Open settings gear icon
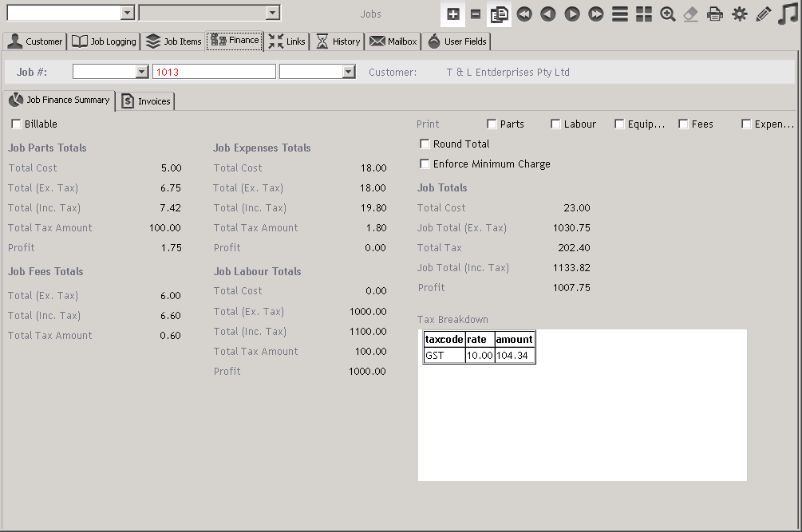The image size is (802, 532). [x=740, y=14]
